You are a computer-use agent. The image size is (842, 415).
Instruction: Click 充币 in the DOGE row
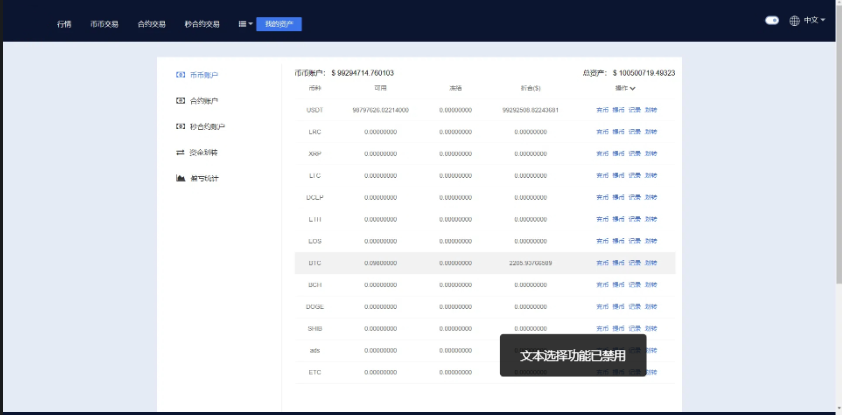coord(602,307)
